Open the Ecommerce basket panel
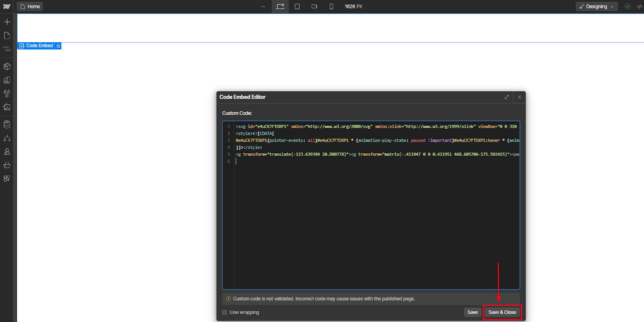Screen dimensions: 644x322 [x=7, y=165]
